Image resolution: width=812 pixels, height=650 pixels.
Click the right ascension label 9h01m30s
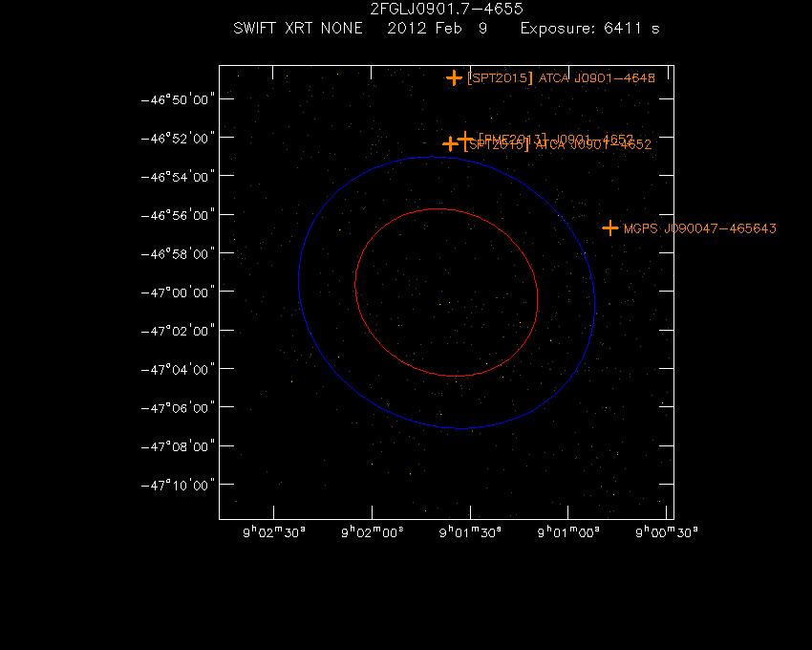[470, 531]
